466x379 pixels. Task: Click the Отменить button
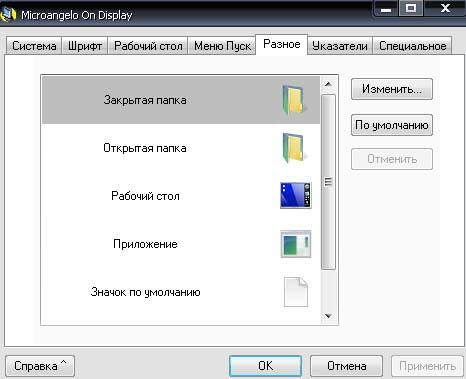392,159
